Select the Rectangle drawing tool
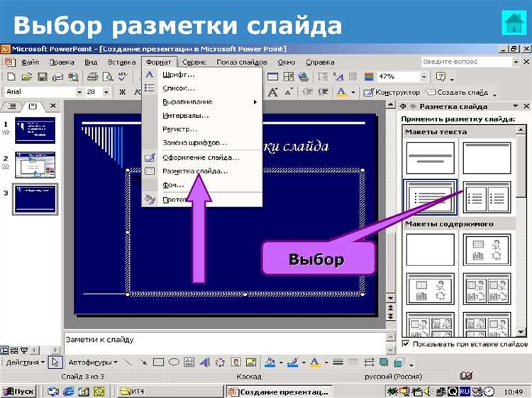Viewport: 532px width, 398px height. [158, 363]
